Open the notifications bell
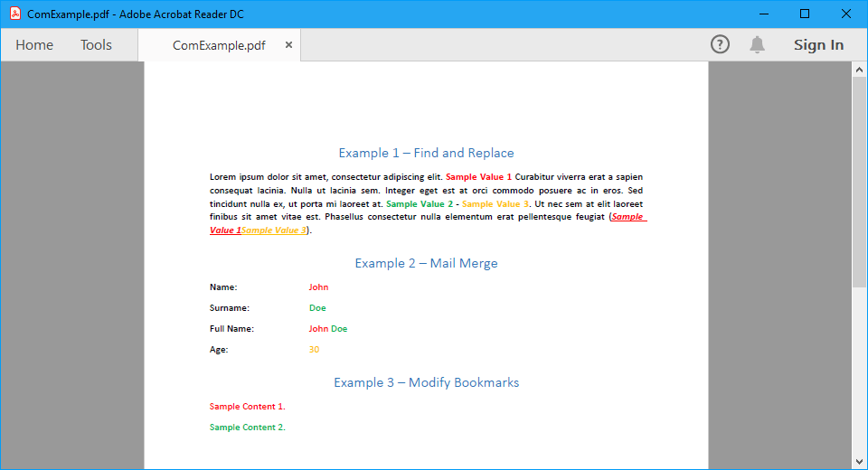This screenshot has width=868, height=470. tap(758, 44)
